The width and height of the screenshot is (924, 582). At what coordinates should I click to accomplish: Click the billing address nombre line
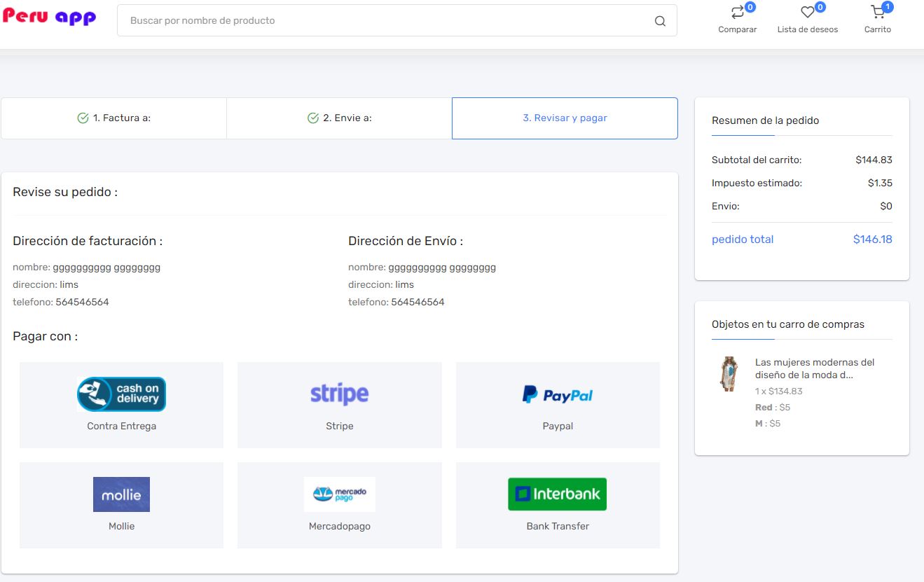(87, 268)
